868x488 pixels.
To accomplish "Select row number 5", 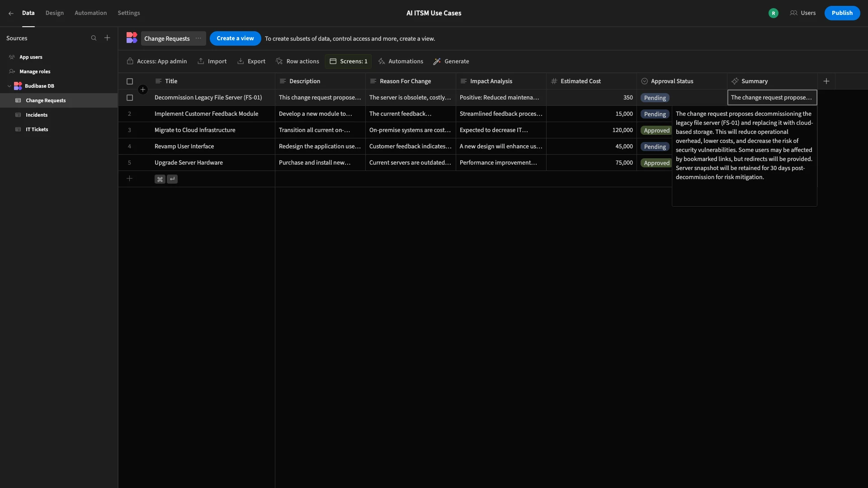I will coord(129,163).
